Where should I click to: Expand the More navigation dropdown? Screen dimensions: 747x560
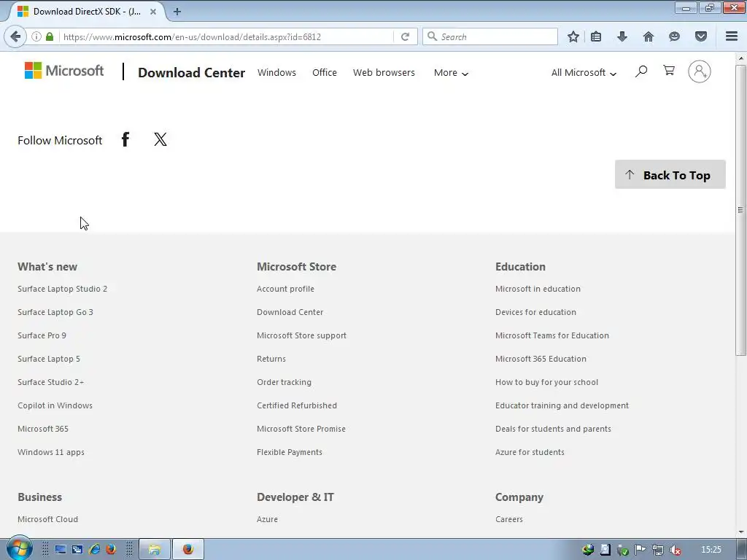[451, 73]
